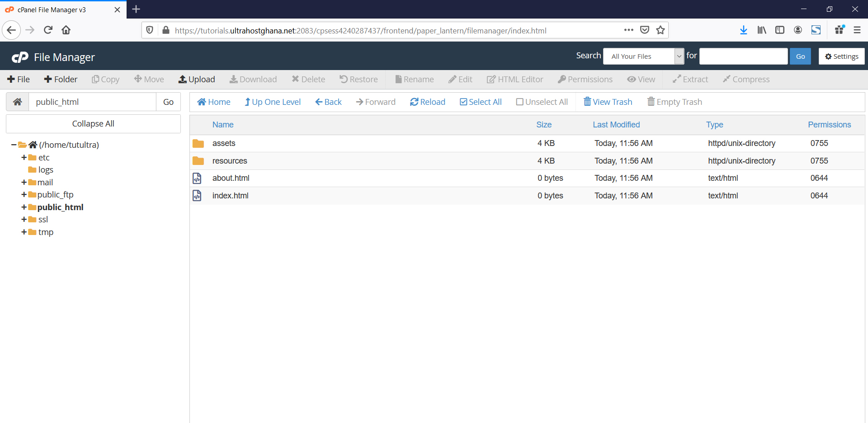Click the browser reload button
This screenshot has width=868, height=423.
[48, 30]
